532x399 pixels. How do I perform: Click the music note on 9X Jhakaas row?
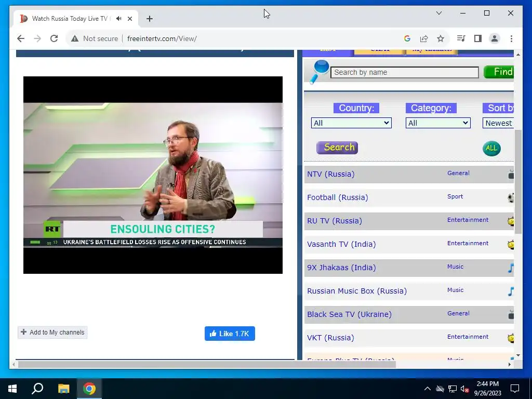(x=511, y=268)
